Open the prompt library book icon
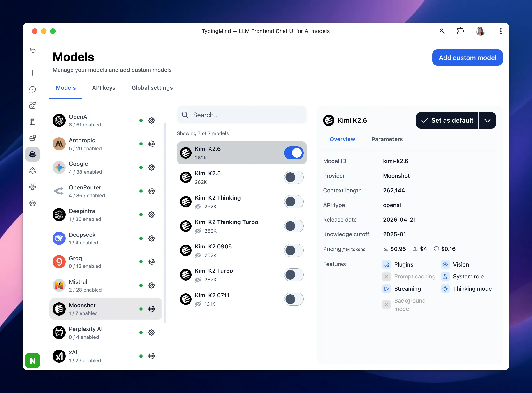This screenshot has height=393, width=532. pos(32,122)
